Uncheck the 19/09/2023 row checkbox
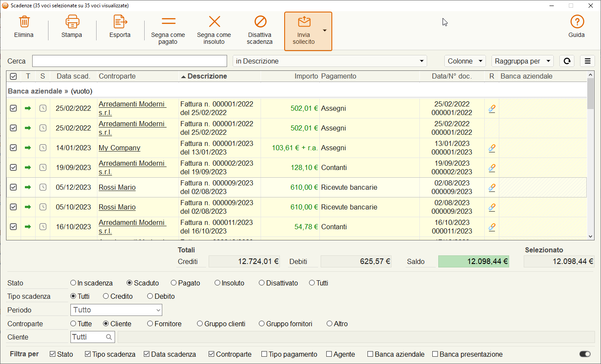This screenshot has height=364, width=601. [13, 167]
